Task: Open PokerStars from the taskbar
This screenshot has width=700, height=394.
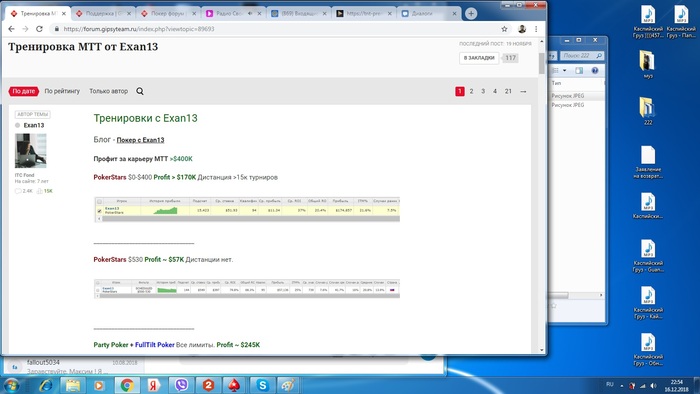Action: (234, 385)
